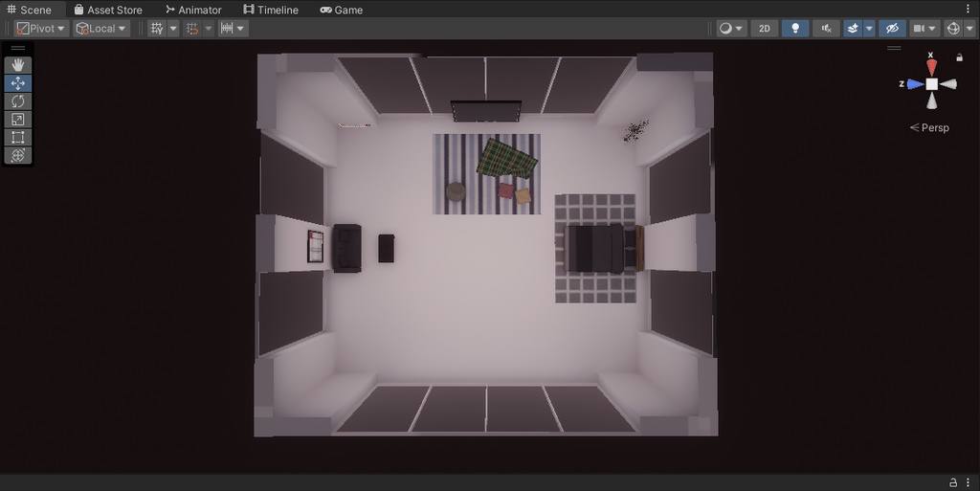980x491 pixels.
Task: Select the Move tool
Action: click(x=17, y=83)
